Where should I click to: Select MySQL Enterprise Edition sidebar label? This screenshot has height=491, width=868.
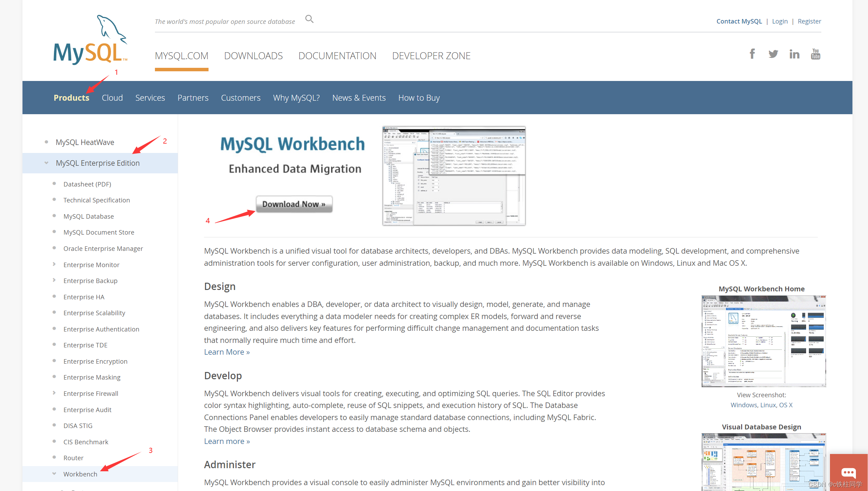(x=98, y=163)
